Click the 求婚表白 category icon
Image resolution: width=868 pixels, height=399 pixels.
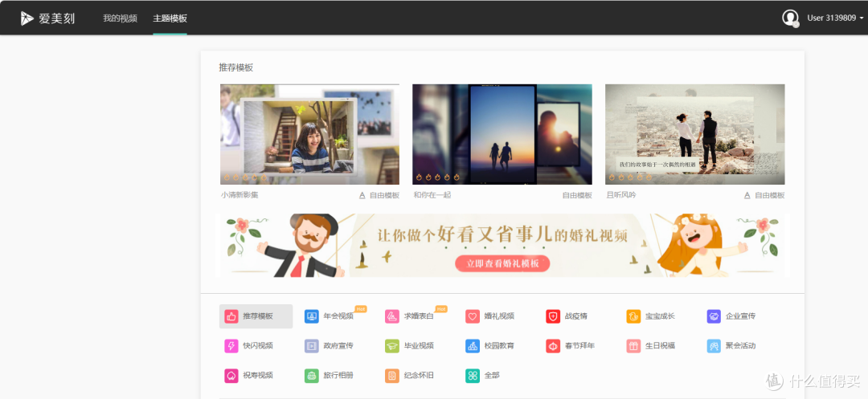392,316
